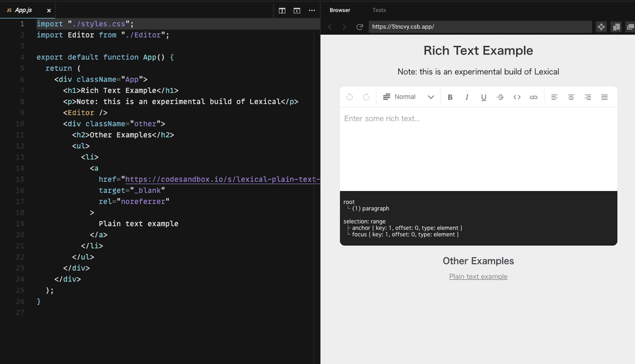Close the App.js editor tab
The image size is (635, 364).
[x=49, y=11]
